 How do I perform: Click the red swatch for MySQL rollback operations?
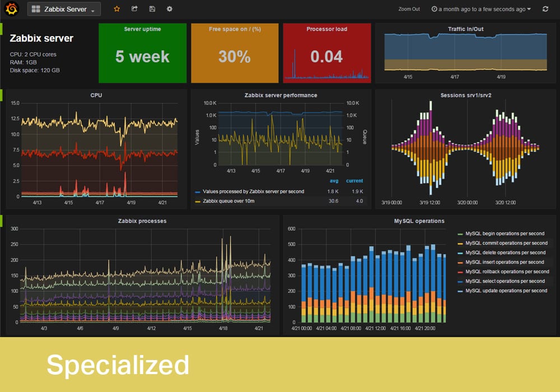pyautogui.click(x=460, y=272)
